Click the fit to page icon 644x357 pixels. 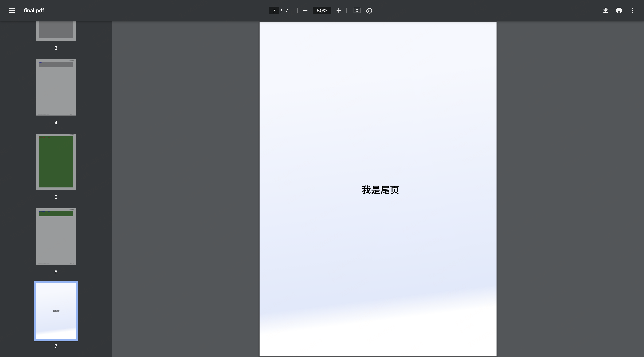point(357,10)
